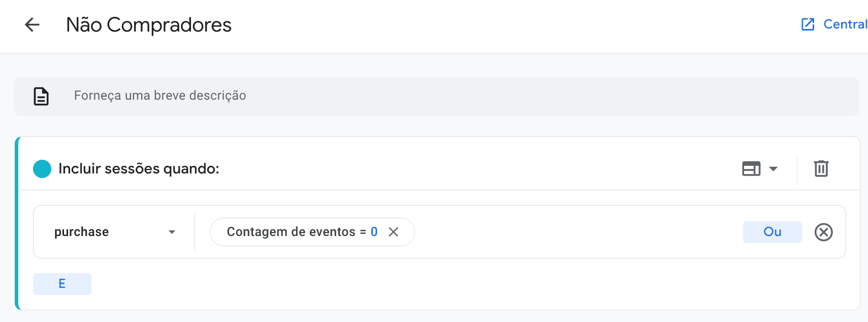Delete the condition group with the trash icon
The height and width of the screenshot is (322, 868).
click(821, 168)
